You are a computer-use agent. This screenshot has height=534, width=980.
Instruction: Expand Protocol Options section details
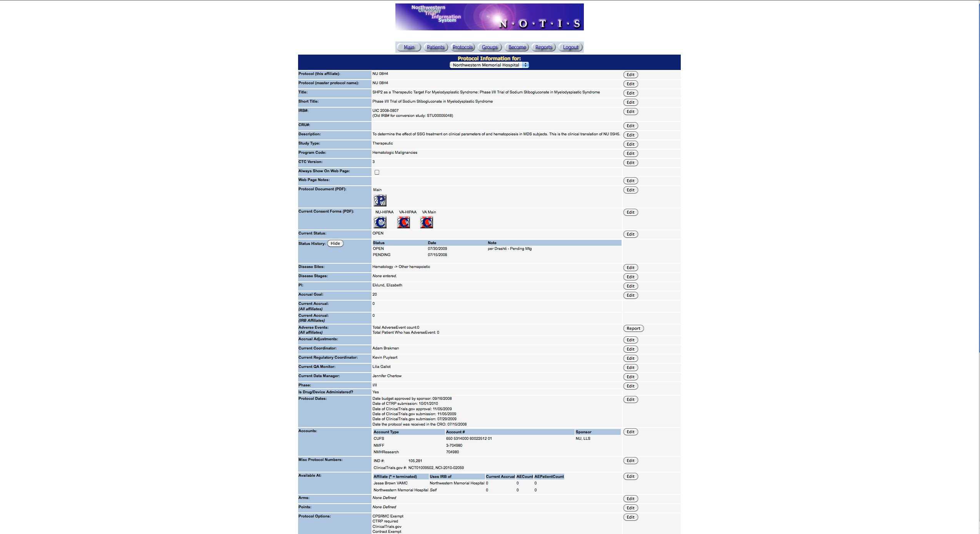coord(630,517)
